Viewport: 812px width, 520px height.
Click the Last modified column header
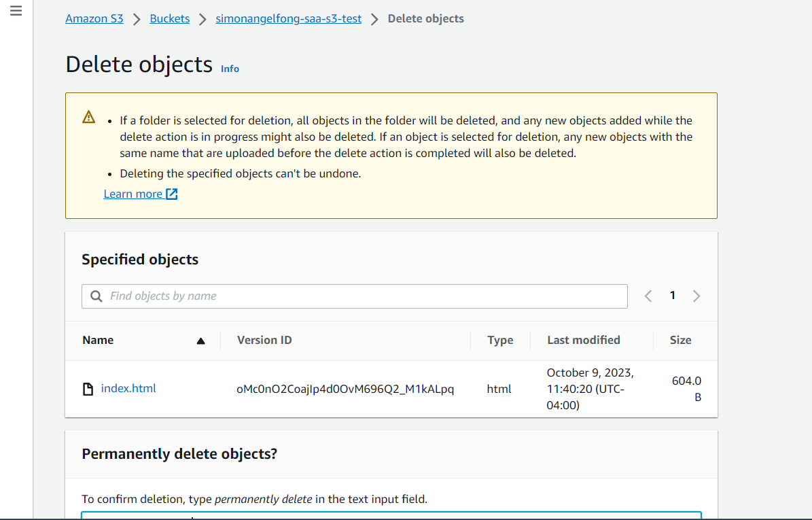(x=584, y=341)
